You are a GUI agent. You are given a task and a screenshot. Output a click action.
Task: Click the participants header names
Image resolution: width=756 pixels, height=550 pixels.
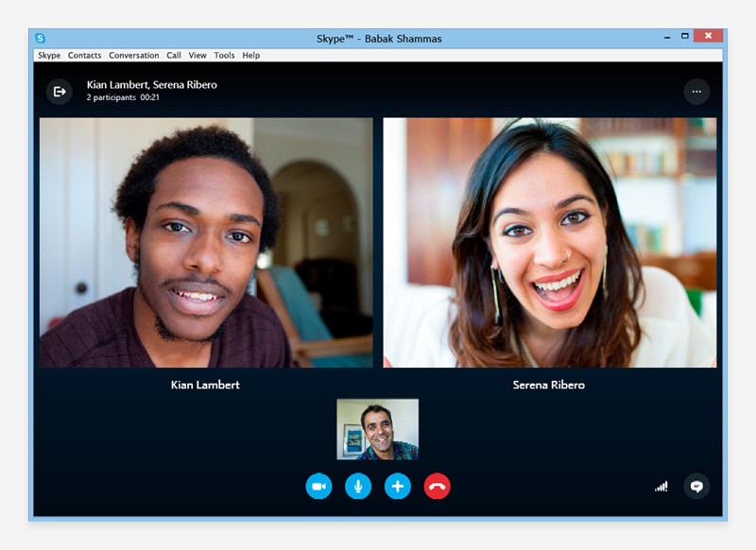coord(152,85)
